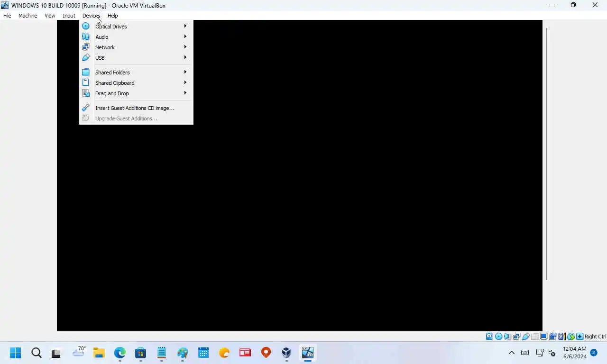Launch Microsoft Edge from the taskbar
The height and width of the screenshot is (364, 607).
120,353
